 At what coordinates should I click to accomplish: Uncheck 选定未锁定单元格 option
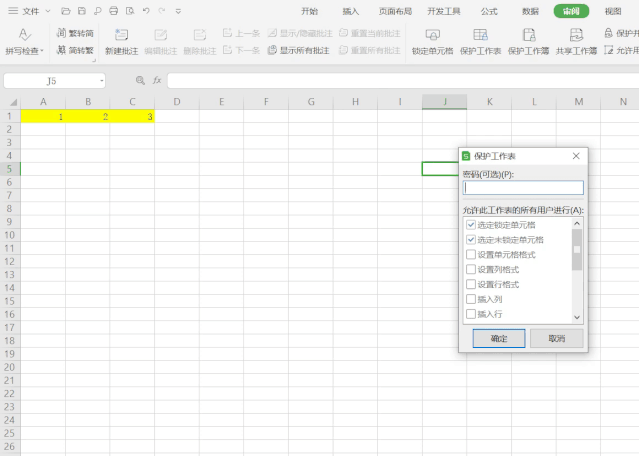pos(471,240)
